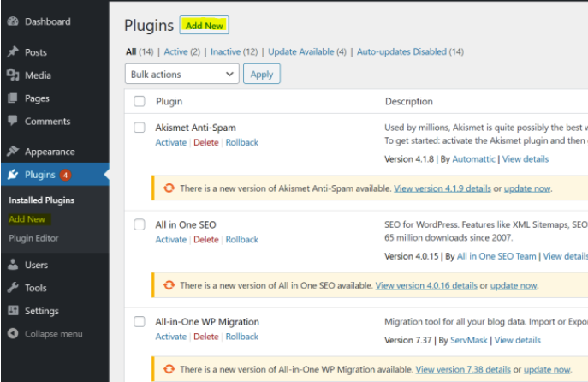Image resolution: width=588 pixels, height=382 pixels.
Task: Open View version 4.0.16 details link
Action: pyautogui.click(x=426, y=285)
